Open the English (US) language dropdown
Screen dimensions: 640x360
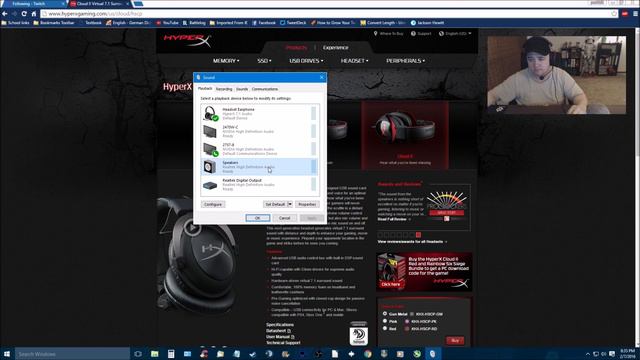[455, 33]
